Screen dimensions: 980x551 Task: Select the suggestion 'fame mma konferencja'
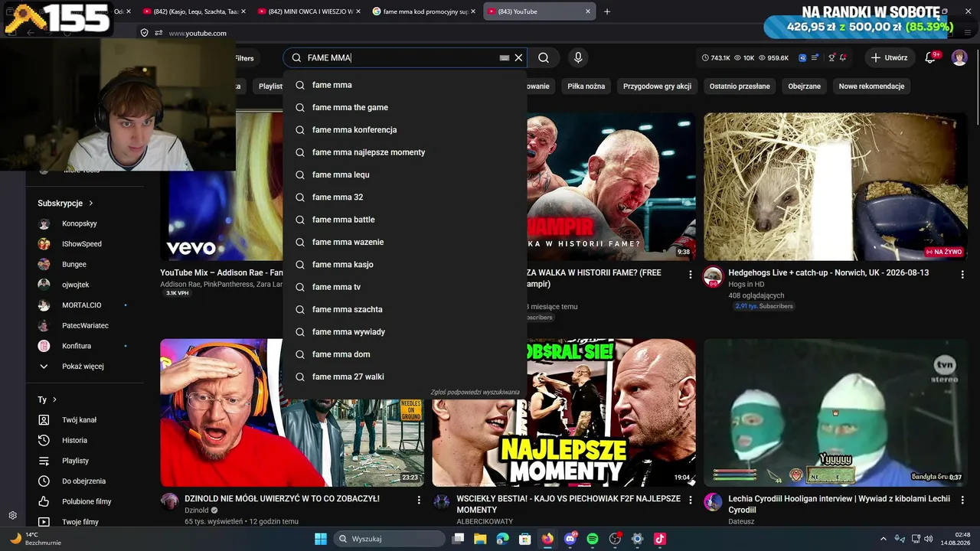pyautogui.click(x=405, y=130)
